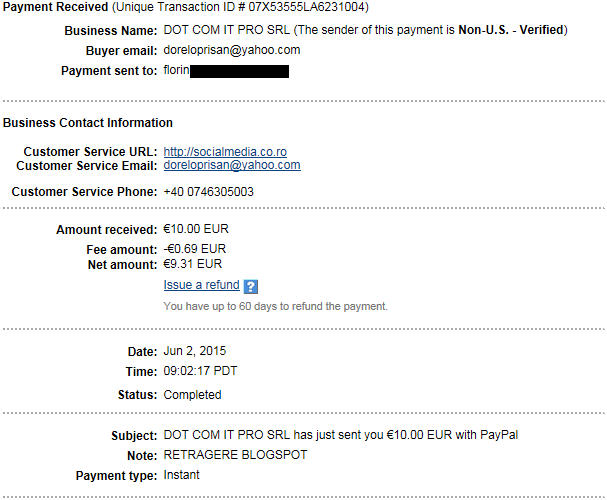Click the help icon beside Issue a refund
The height and width of the screenshot is (500, 607).
(251, 287)
